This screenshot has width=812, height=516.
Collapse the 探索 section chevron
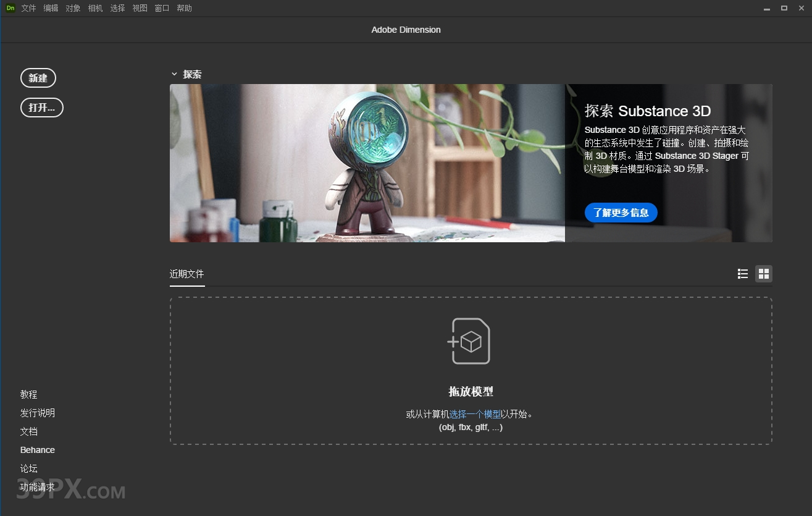(174, 74)
